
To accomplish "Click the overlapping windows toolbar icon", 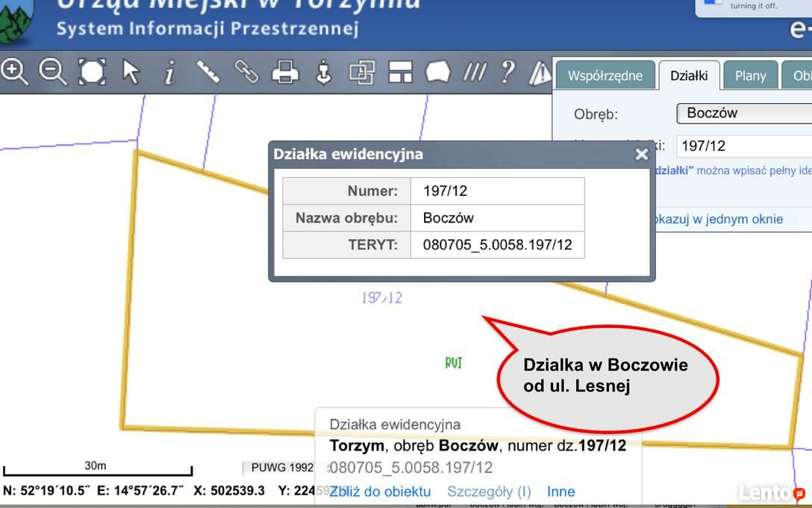I will pyautogui.click(x=362, y=72).
